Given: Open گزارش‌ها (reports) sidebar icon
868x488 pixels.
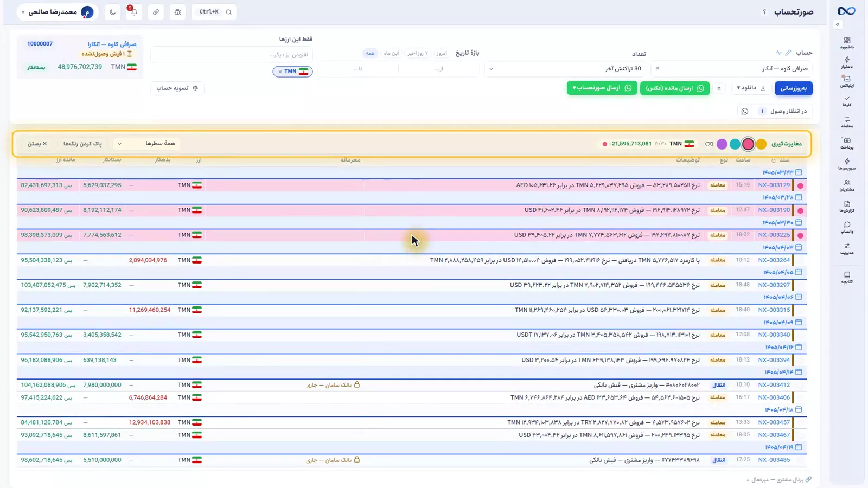Looking at the screenshot, I should tap(847, 207).
